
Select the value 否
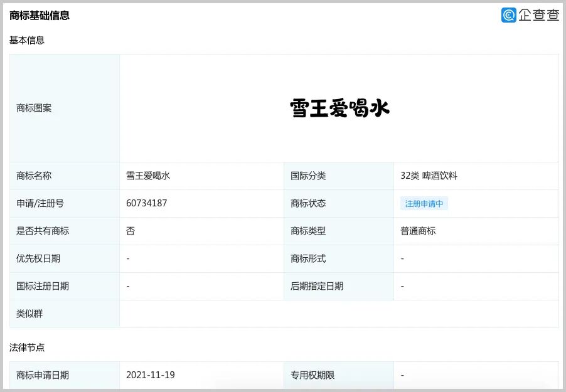tap(131, 231)
